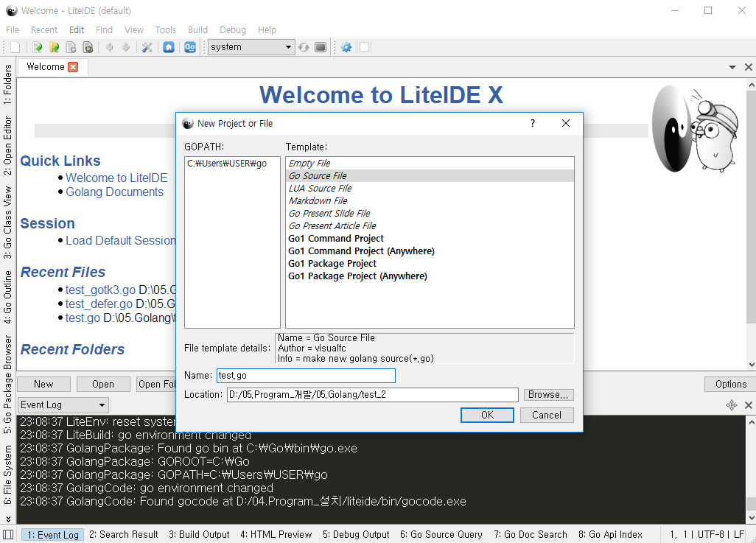Click the reload environment arrows icon

click(304, 47)
